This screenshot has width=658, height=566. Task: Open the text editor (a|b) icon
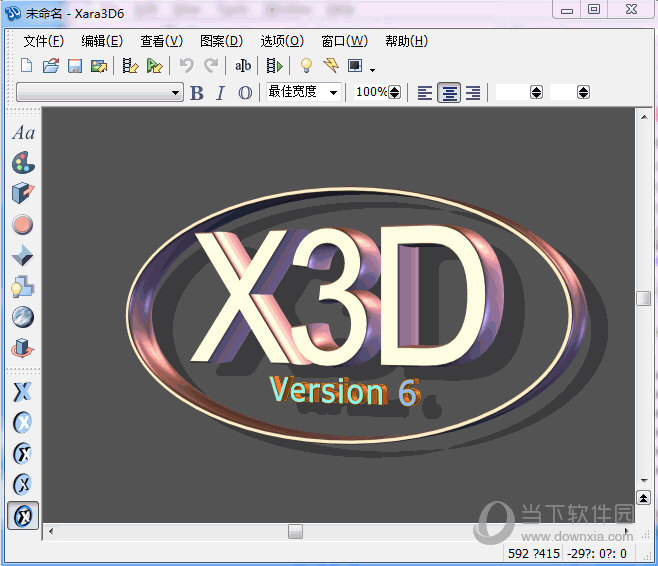243,66
